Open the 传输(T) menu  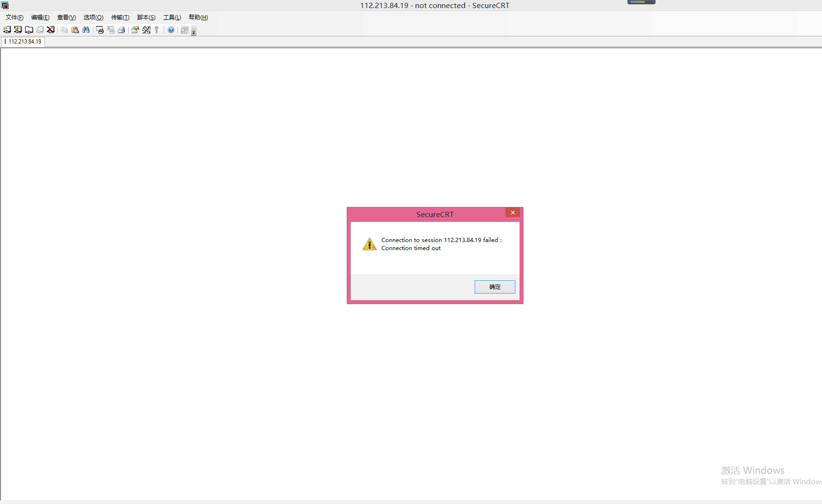[120, 17]
